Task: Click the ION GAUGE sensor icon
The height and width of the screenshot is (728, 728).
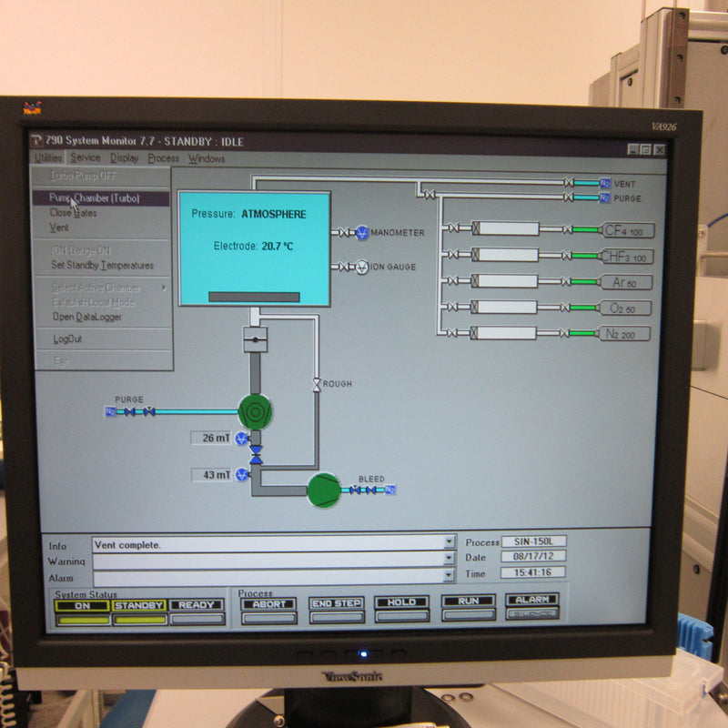Action: point(362,267)
